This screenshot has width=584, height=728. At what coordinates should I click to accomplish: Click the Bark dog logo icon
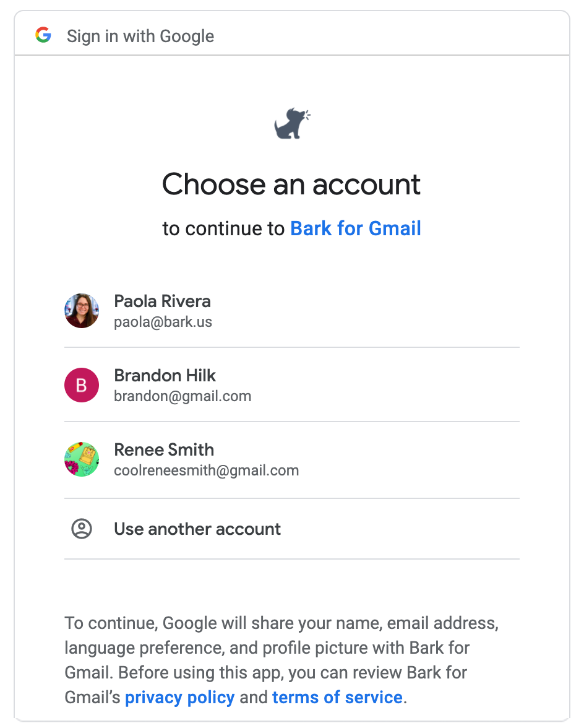pos(292,124)
